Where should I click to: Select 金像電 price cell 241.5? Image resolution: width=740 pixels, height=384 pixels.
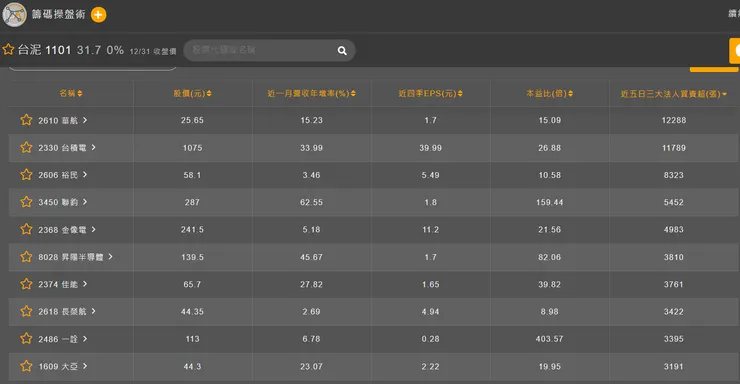click(x=193, y=230)
